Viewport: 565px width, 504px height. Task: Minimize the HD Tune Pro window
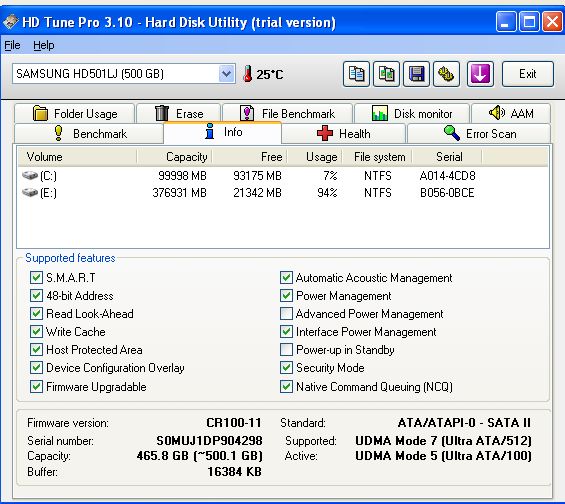click(506, 22)
